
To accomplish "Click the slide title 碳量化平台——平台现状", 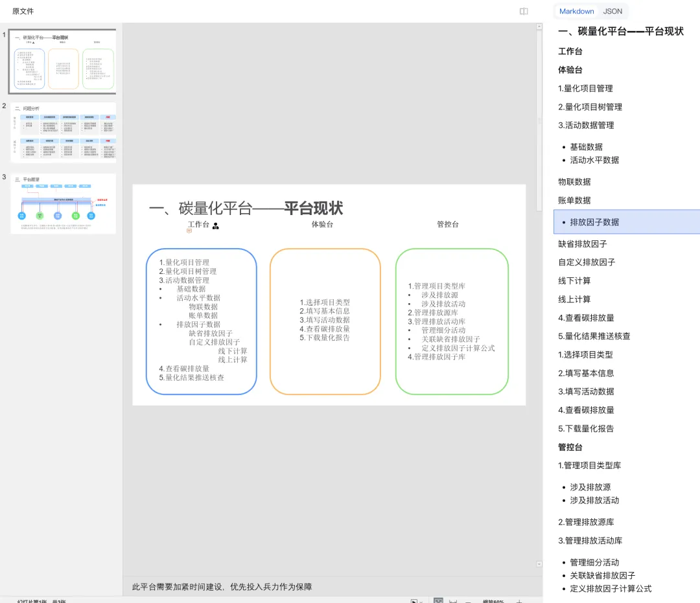I will pyautogui.click(x=246, y=208).
